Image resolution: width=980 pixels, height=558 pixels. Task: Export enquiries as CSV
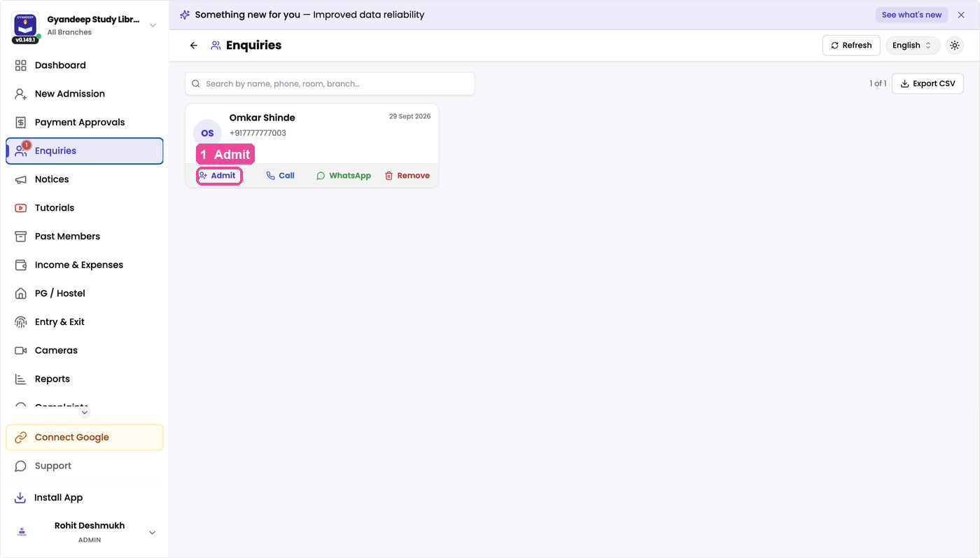coord(927,83)
